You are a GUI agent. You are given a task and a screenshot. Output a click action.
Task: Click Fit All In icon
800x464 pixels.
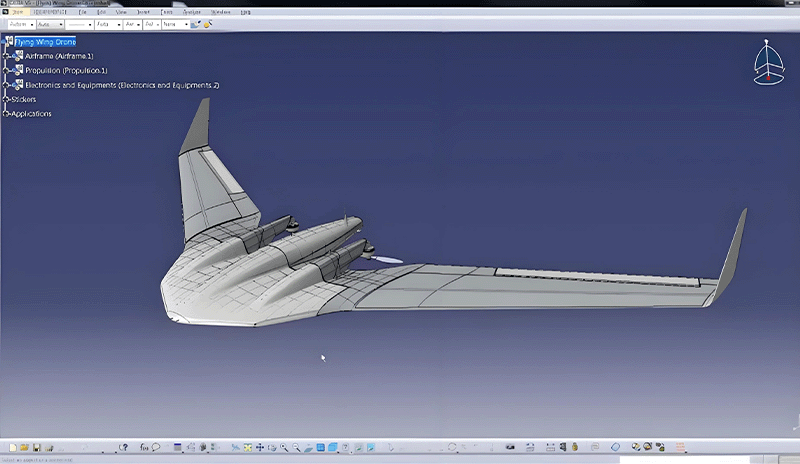[247, 448]
